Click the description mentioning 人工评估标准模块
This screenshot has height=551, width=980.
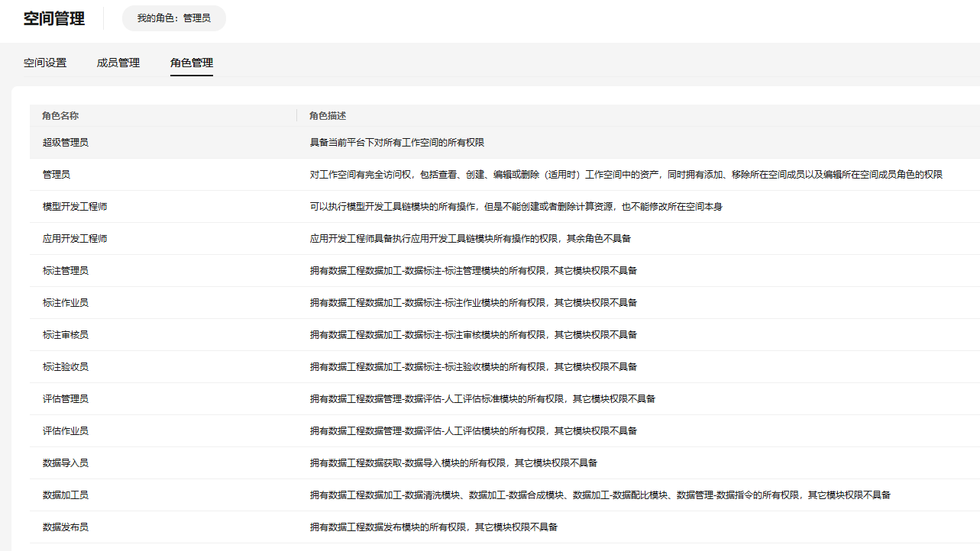point(483,399)
